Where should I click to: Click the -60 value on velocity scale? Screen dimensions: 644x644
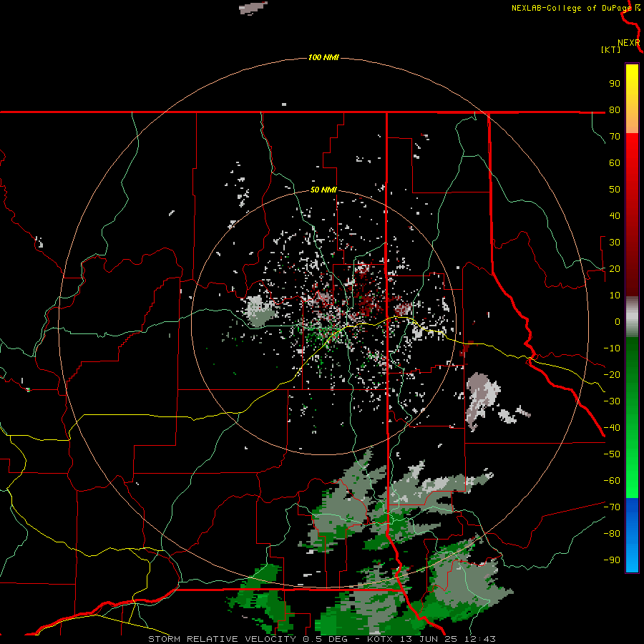coord(612,481)
